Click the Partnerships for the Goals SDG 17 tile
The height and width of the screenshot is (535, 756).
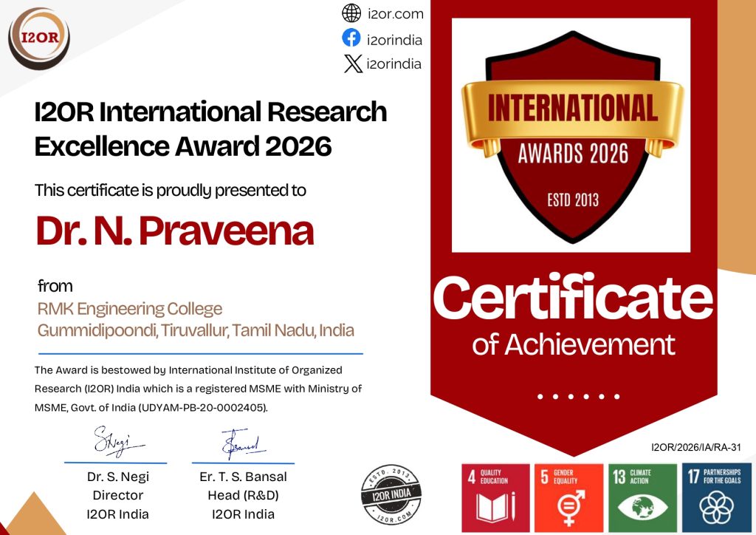pyautogui.click(x=716, y=498)
